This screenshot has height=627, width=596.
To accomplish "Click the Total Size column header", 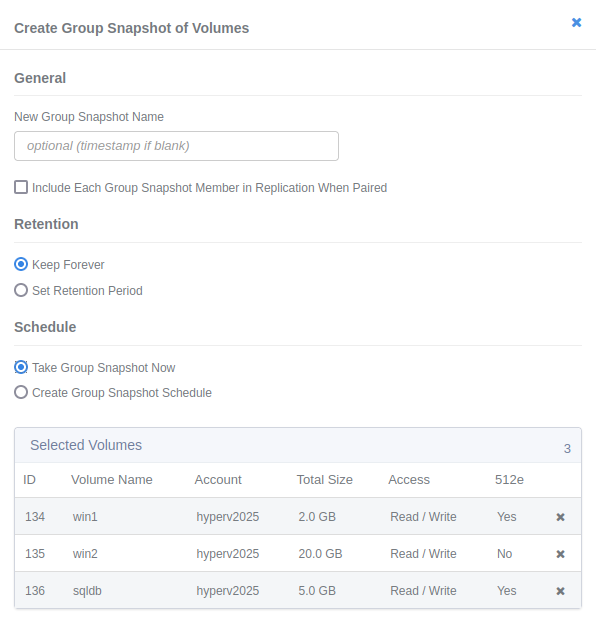I will (325, 479).
